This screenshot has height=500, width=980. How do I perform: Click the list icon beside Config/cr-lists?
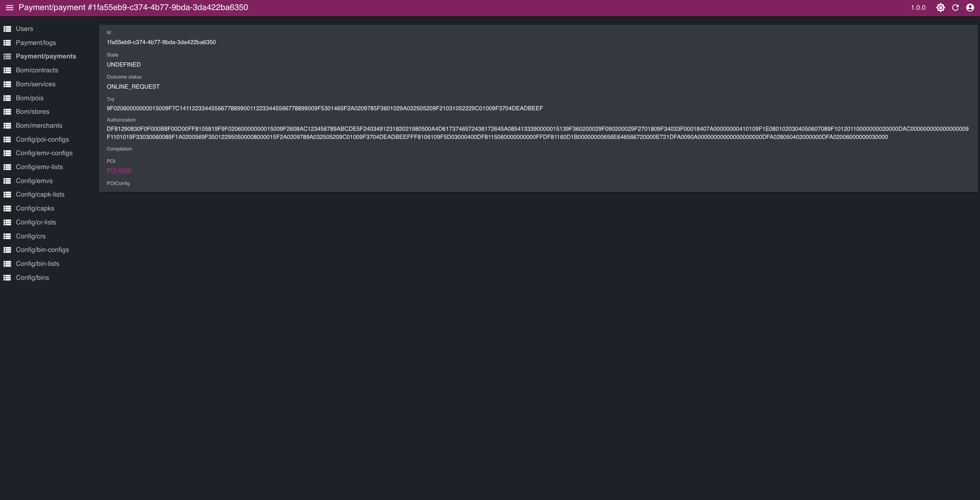7,222
